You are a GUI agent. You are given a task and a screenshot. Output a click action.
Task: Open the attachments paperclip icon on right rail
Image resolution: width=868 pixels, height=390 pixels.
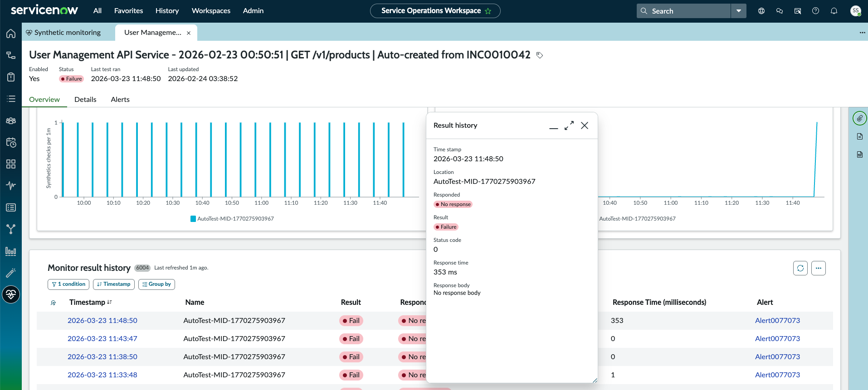click(x=860, y=118)
